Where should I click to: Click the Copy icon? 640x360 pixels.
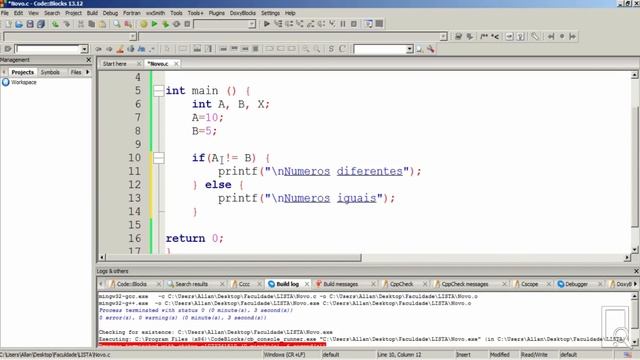click(x=91, y=24)
